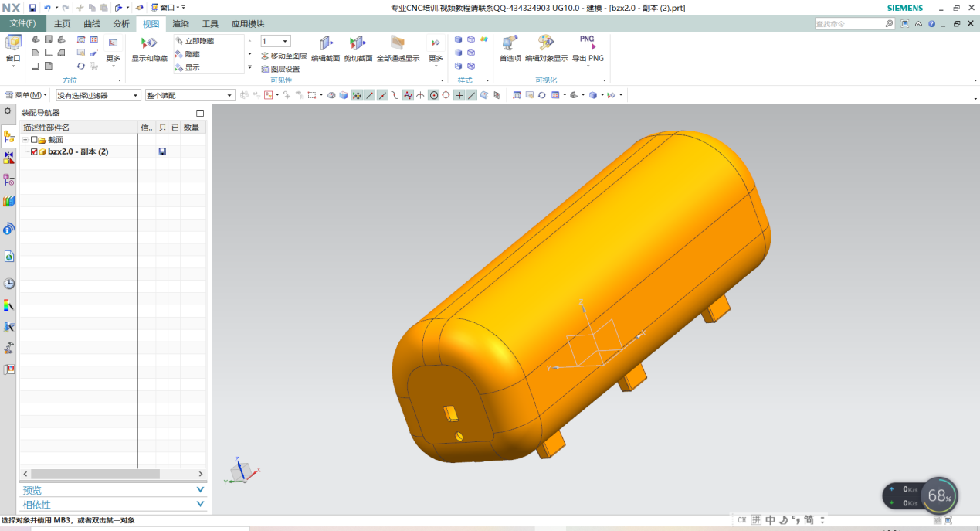Click 隐藏 (Hide) command

[x=188, y=54]
